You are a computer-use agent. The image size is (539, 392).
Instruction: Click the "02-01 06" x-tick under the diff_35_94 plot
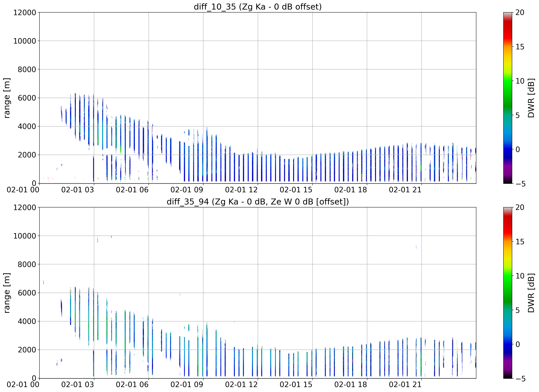click(132, 385)
